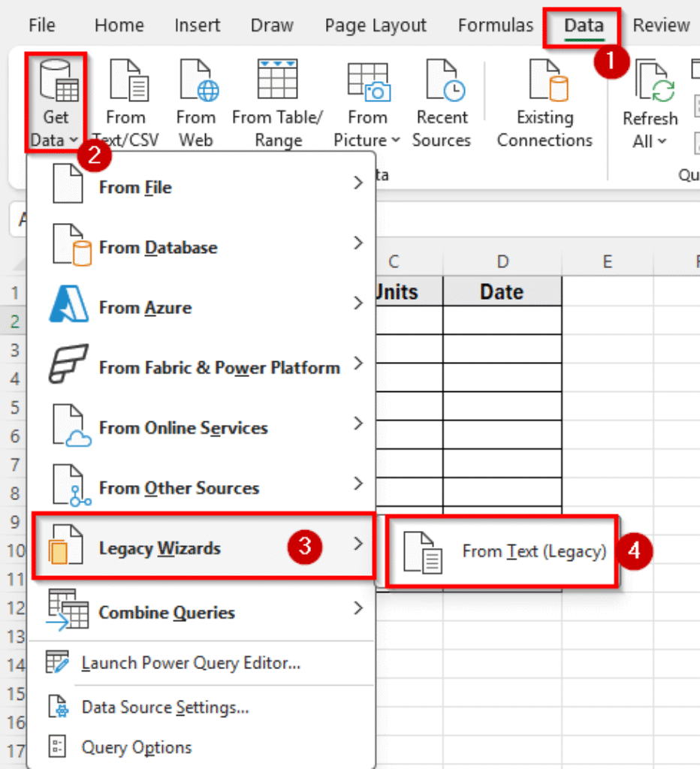Viewport: 700px width, 769px height.
Task: Expand the From Database submenu chevron
Action: 358,243
